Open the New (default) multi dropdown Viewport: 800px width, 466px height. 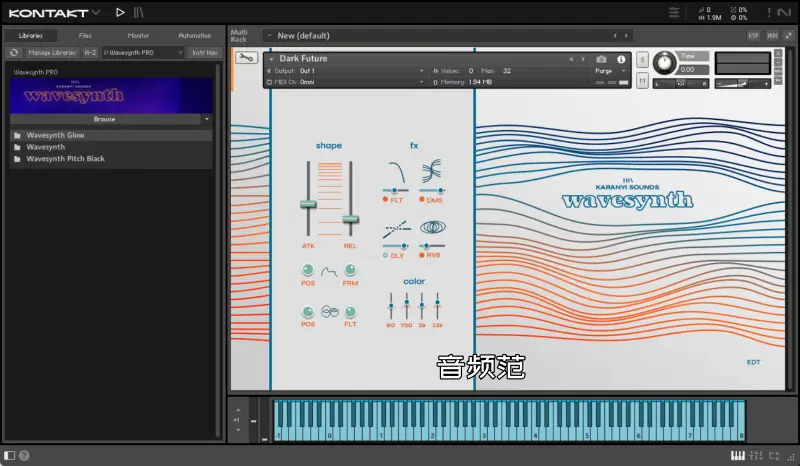[x=270, y=36]
